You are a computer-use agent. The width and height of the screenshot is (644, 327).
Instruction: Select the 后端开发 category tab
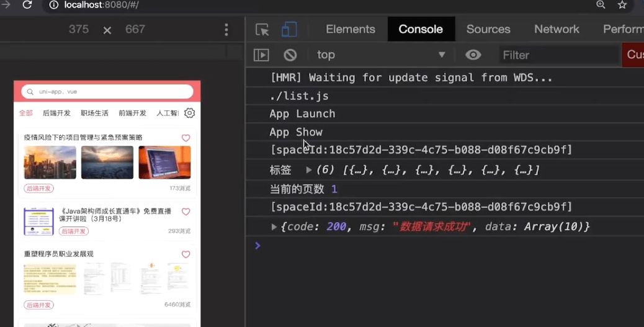(x=56, y=113)
